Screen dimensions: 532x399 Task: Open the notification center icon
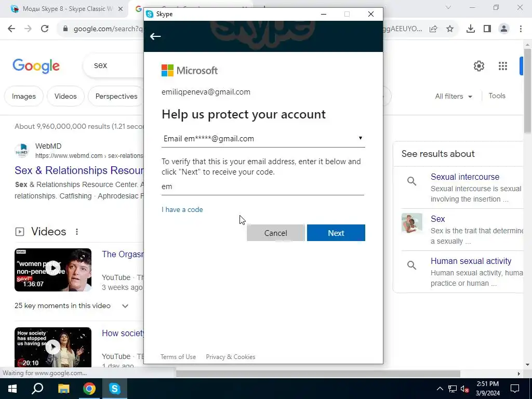tap(515, 389)
